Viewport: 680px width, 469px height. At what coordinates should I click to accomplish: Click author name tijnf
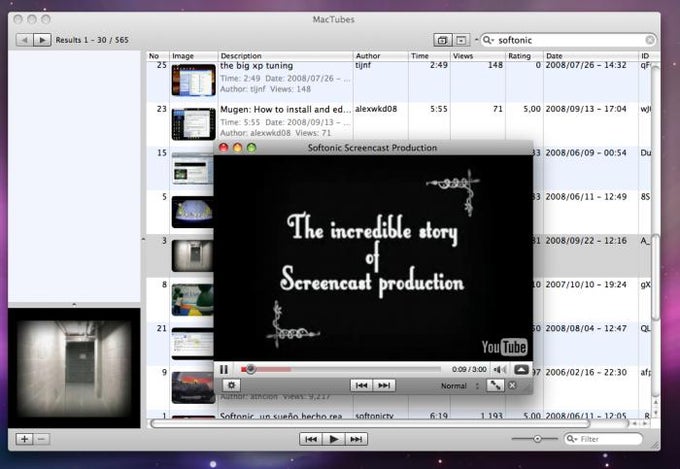pos(363,66)
